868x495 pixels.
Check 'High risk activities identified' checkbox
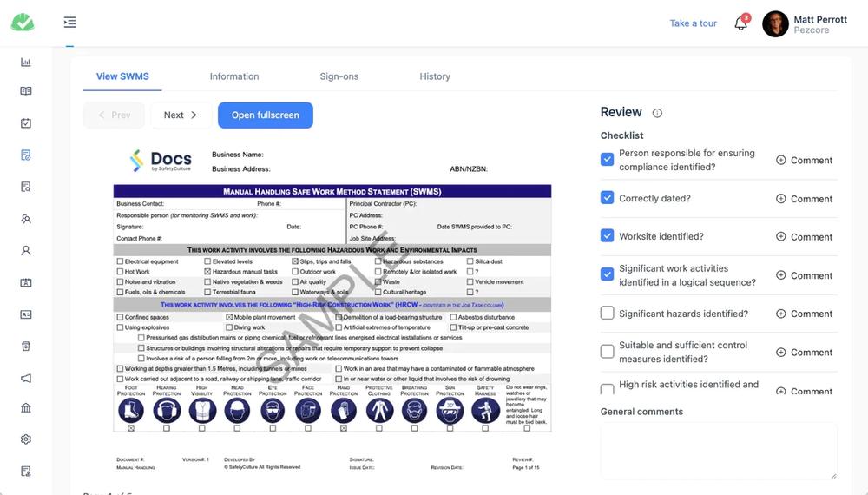coord(608,389)
